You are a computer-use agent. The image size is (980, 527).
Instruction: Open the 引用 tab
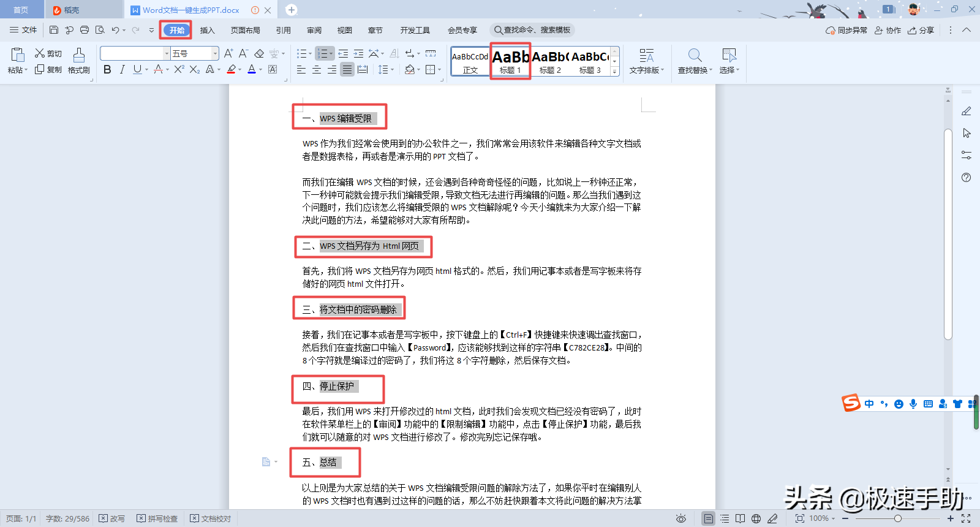point(284,30)
